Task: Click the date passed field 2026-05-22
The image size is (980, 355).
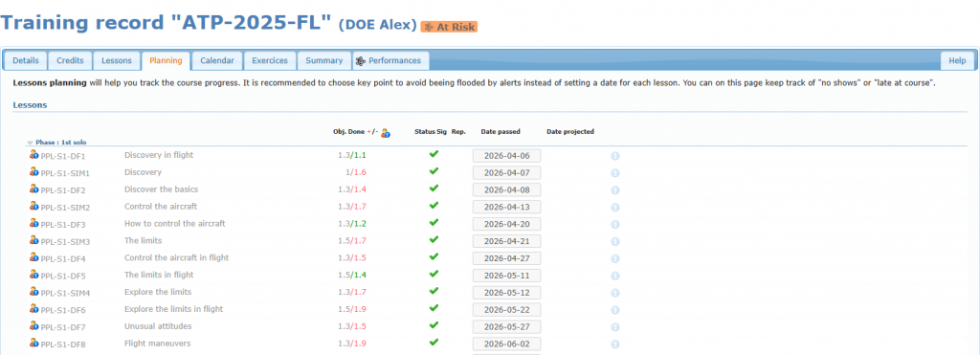Action: tap(506, 309)
